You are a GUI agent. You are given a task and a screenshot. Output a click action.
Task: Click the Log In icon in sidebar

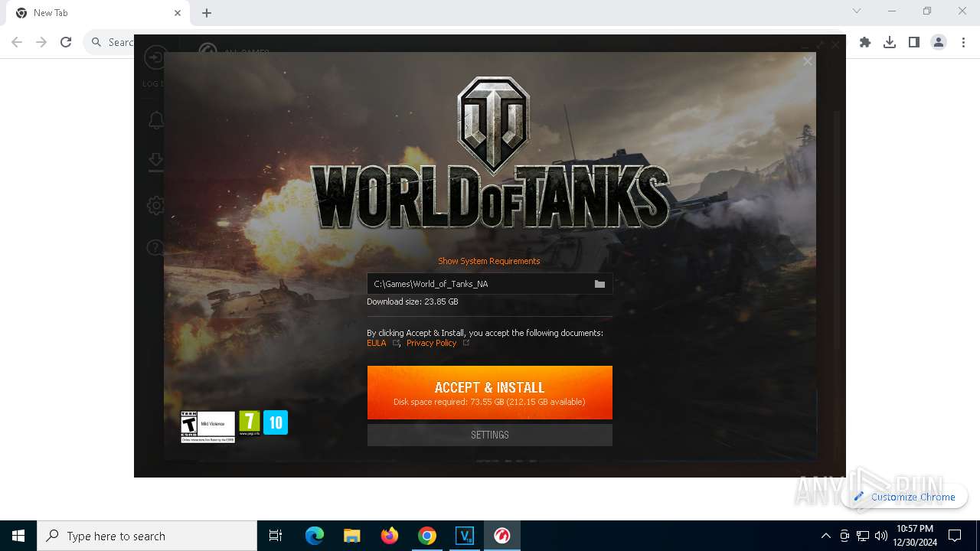tap(155, 58)
